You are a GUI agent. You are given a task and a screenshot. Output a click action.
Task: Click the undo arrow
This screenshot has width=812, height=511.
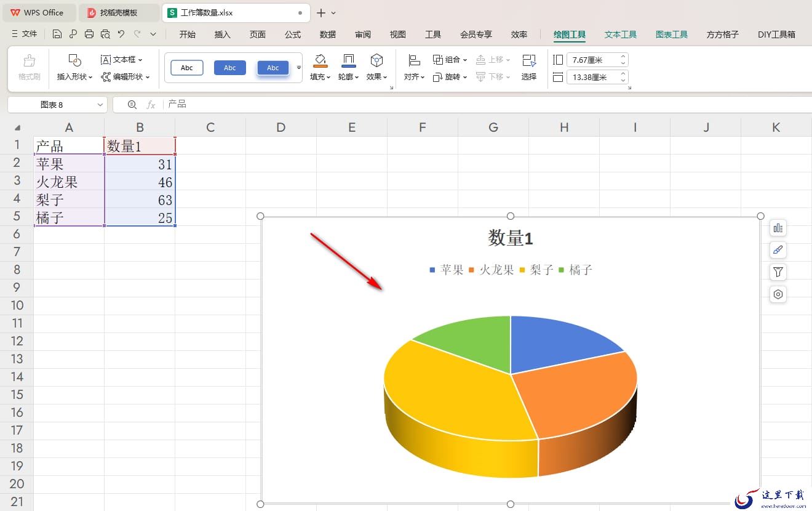pos(121,34)
